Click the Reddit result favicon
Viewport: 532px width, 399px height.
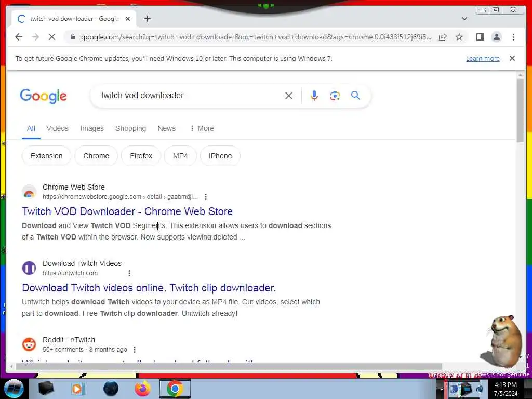(29, 344)
